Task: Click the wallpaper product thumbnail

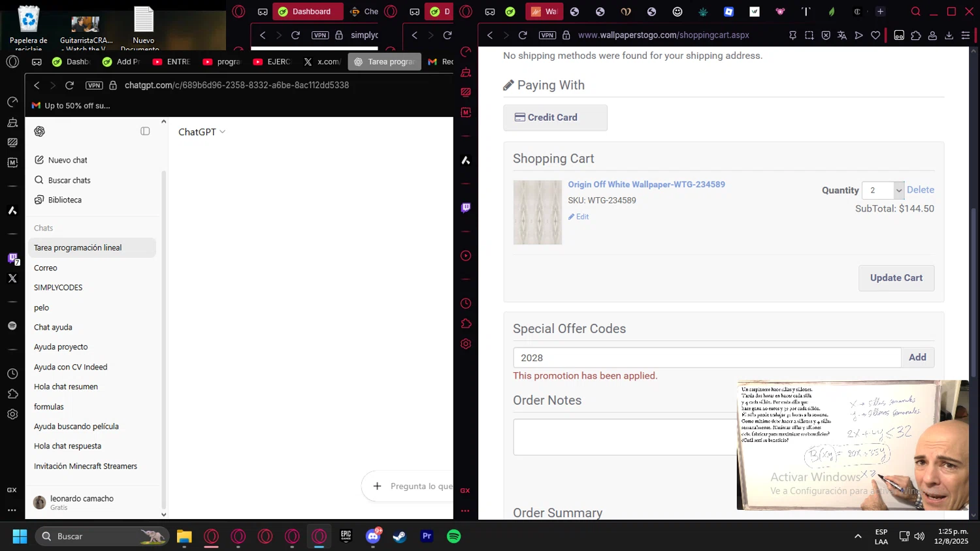Action: click(538, 212)
